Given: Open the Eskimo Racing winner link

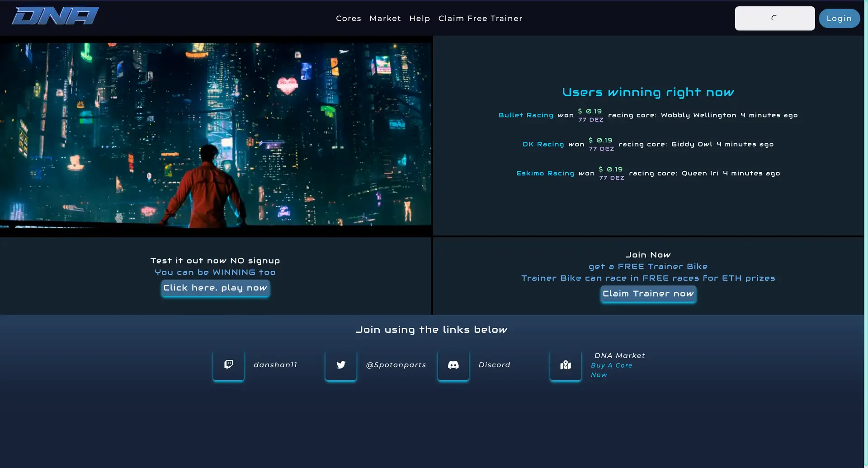Looking at the screenshot, I should tap(545, 173).
